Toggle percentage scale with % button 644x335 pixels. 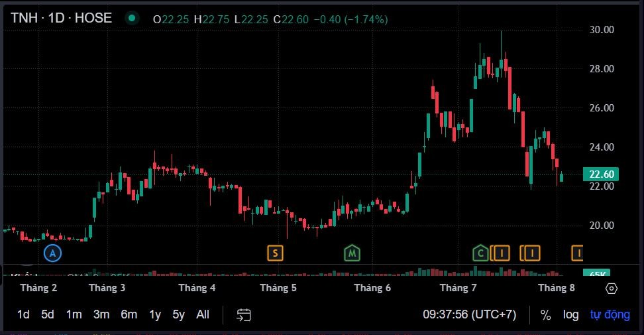tap(545, 314)
